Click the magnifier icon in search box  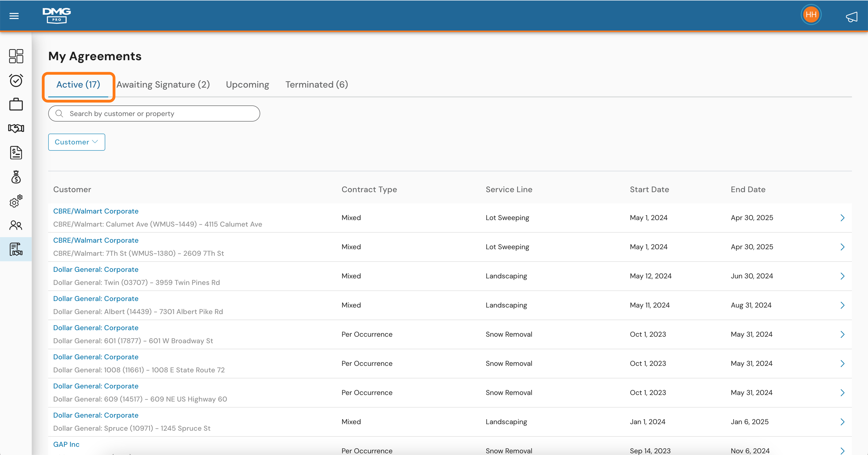pyautogui.click(x=59, y=114)
